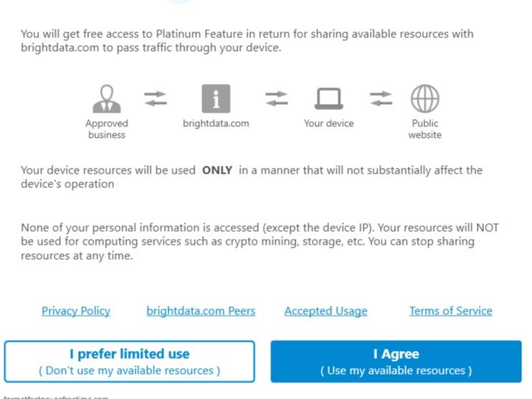Click the Your device laptop icon
This screenshot has height=399, width=532.
pos(328,99)
